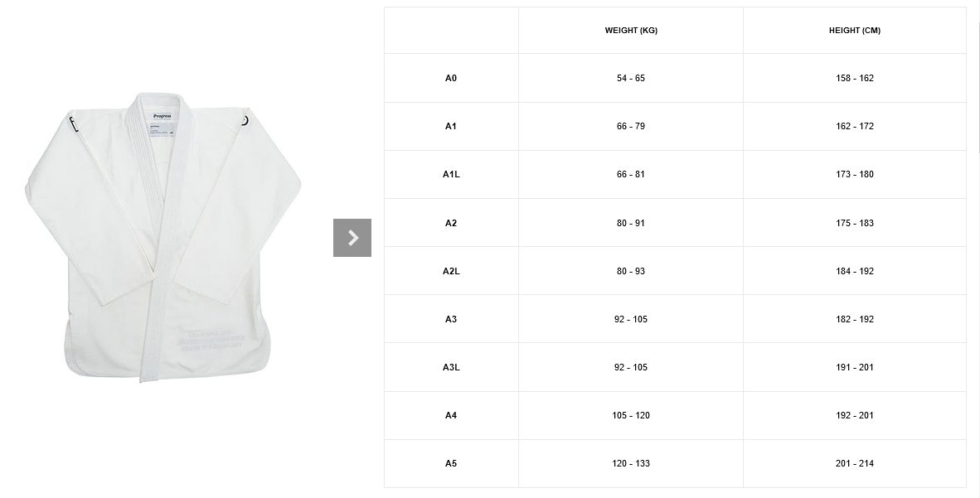The image size is (980, 498).
Task: Click the 80 - 91 weight cell
Action: click(x=631, y=223)
